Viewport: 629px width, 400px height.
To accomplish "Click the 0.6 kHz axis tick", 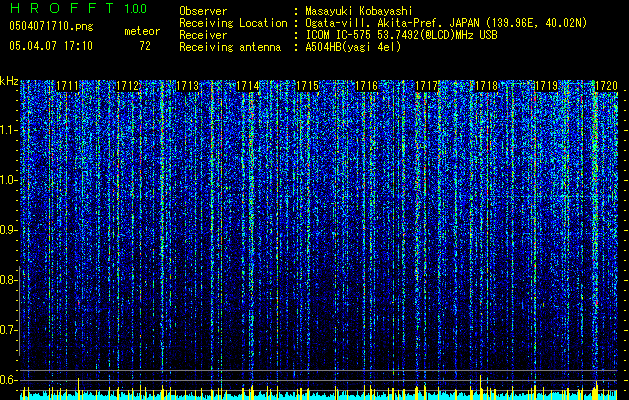I will pos(8,380).
